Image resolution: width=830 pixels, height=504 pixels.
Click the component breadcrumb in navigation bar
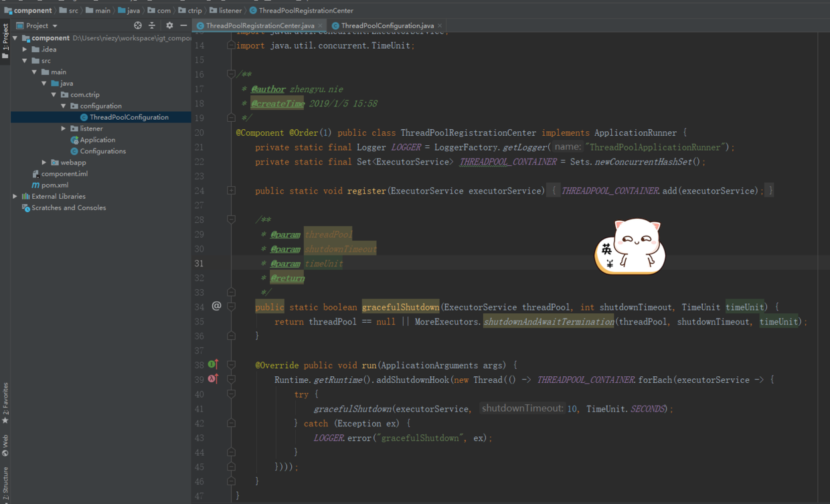(27, 11)
